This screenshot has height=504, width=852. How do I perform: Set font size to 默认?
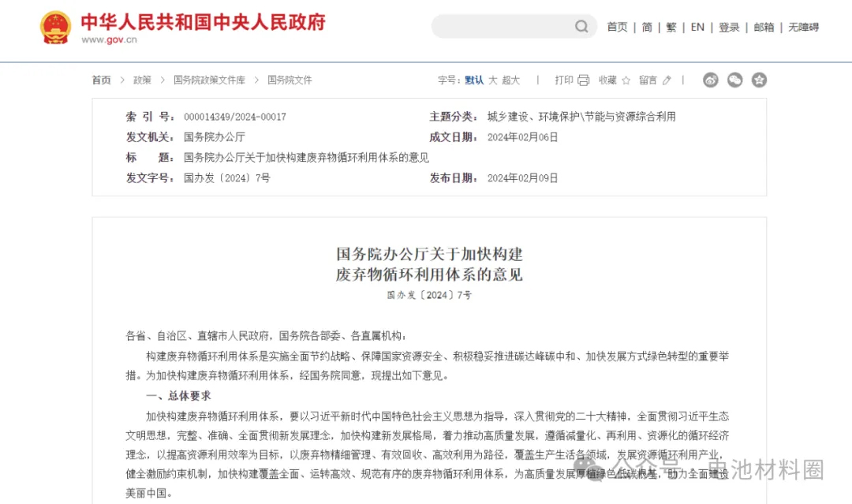[x=474, y=80]
